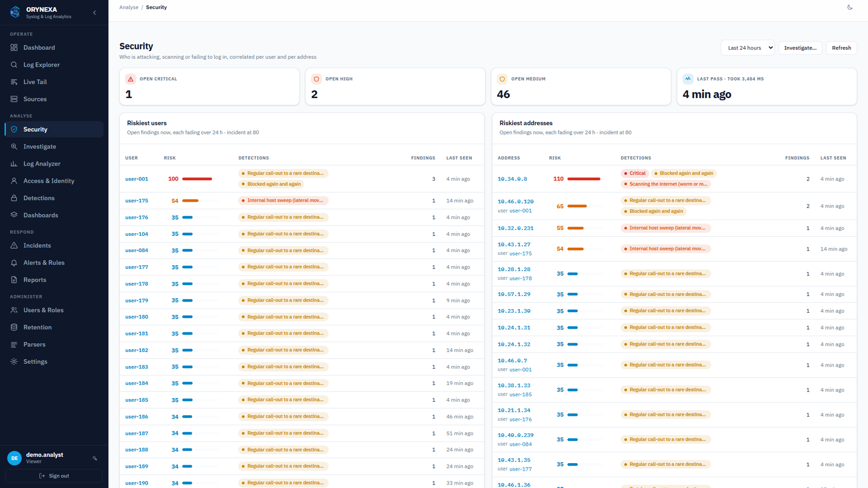Toggle dark mode with moon icon
Viewport: 868px width, 488px height.
(850, 8)
